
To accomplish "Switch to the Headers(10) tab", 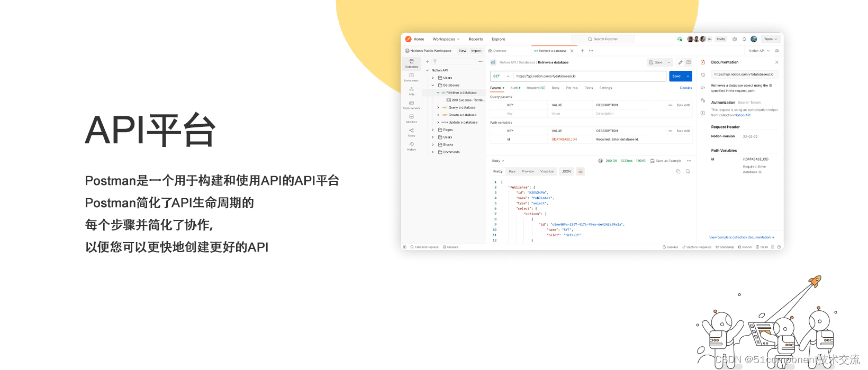I will coord(536,88).
